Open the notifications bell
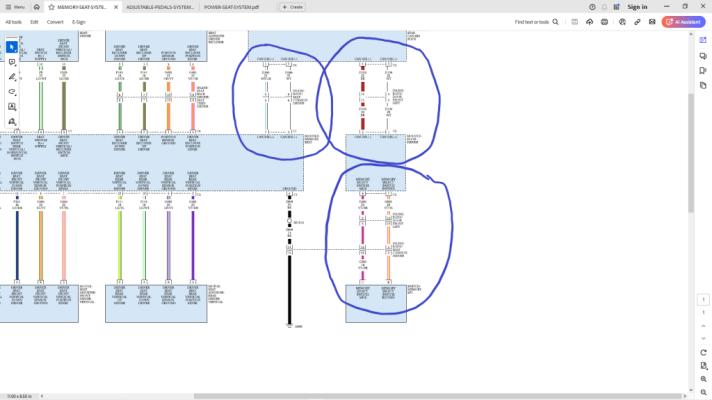 [x=604, y=7]
